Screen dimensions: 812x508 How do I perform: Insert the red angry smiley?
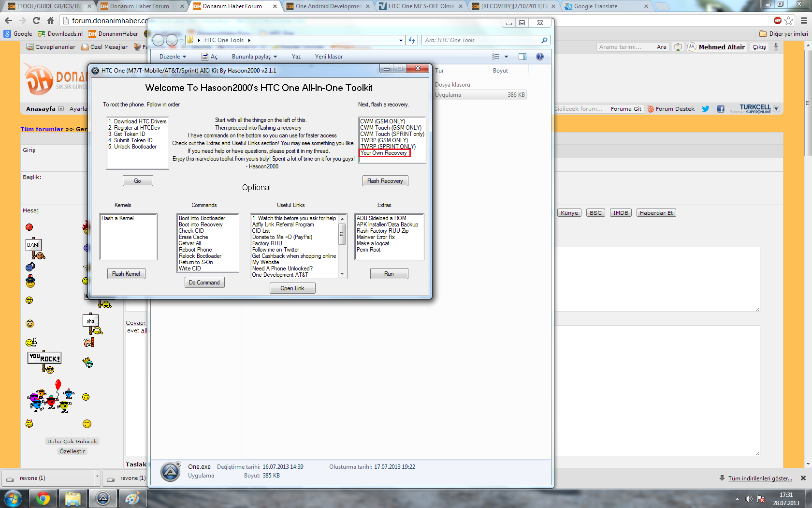29,227
